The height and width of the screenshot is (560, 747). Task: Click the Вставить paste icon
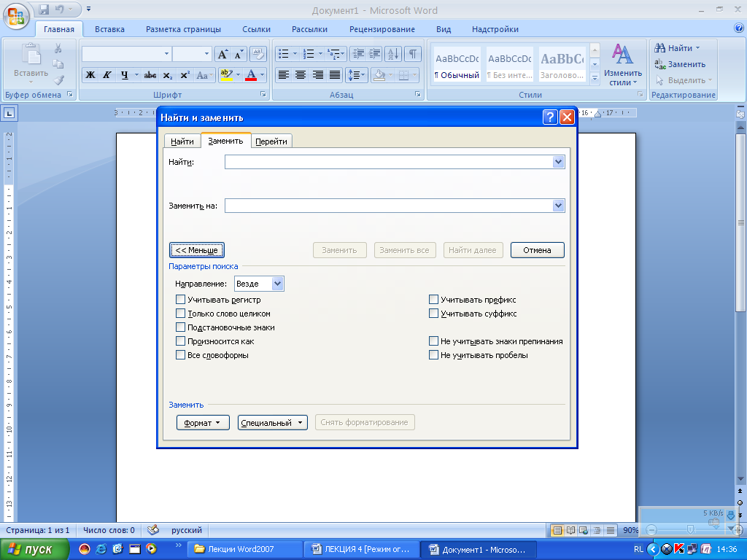click(x=31, y=55)
